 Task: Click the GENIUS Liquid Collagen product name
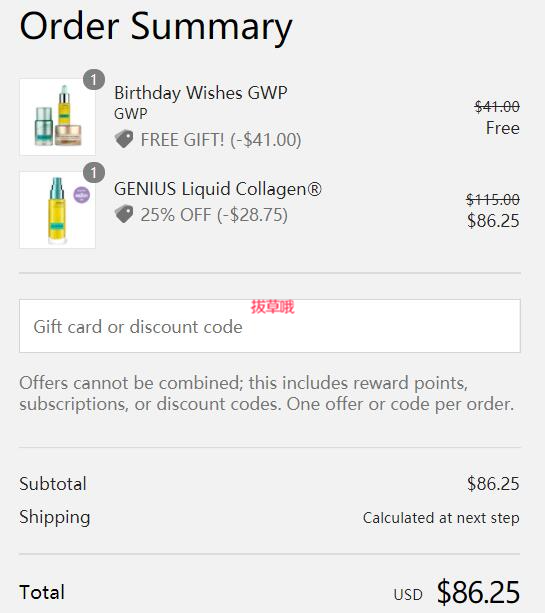218,189
